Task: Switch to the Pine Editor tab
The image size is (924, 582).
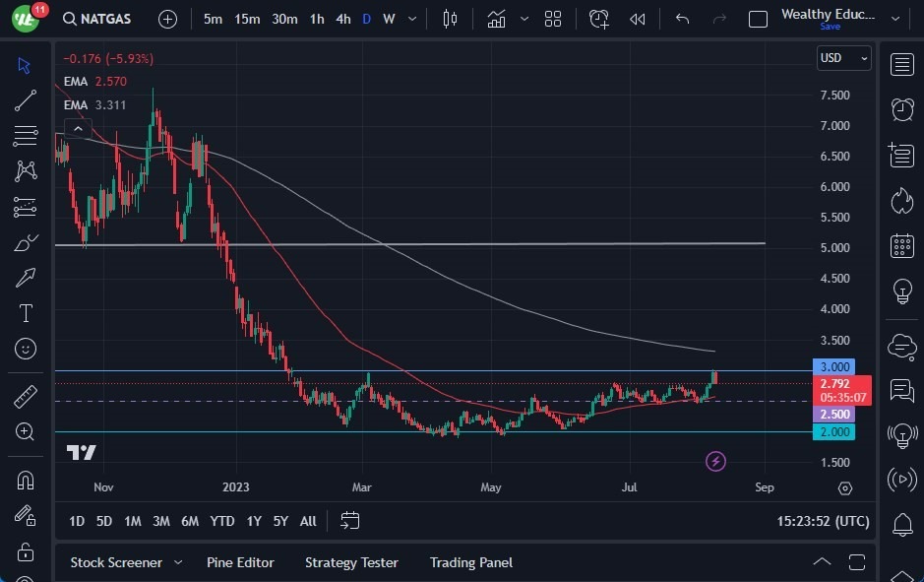Action: 240,562
